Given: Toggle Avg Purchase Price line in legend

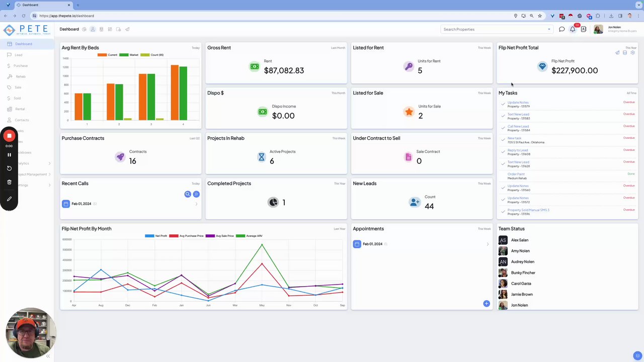Looking at the screenshot, I should 186,236.
